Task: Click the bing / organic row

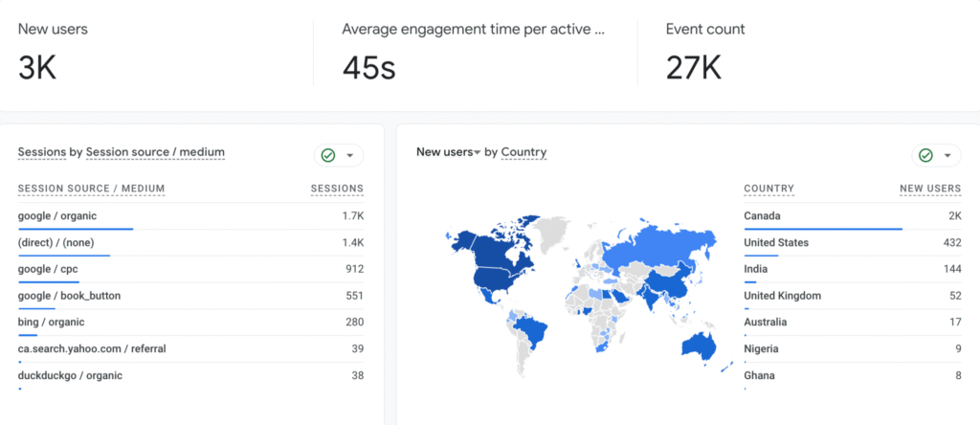Action: point(50,323)
